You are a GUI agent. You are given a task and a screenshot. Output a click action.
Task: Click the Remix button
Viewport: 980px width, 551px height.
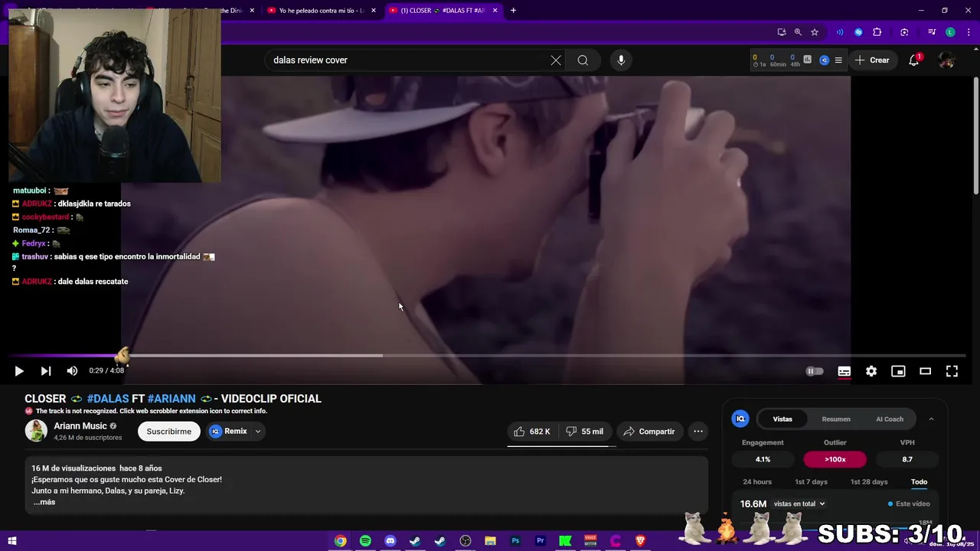tap(228, 432)
